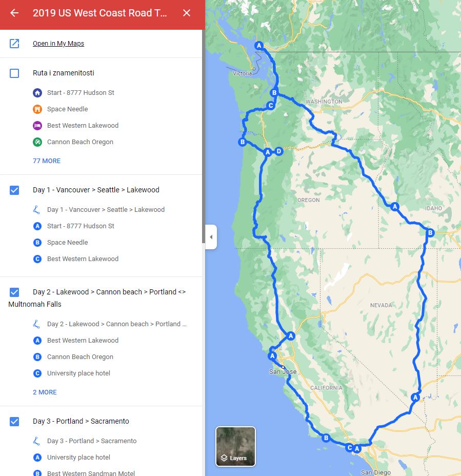Click the Day 3 Portland > Sacramento route icon

pyautogui.click(x=36, y=441)
